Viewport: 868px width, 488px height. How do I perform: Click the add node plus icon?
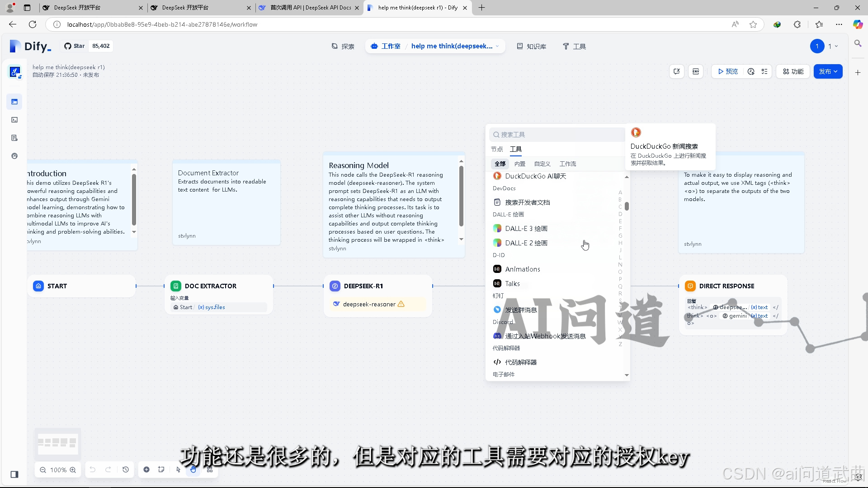coord(146,470)
